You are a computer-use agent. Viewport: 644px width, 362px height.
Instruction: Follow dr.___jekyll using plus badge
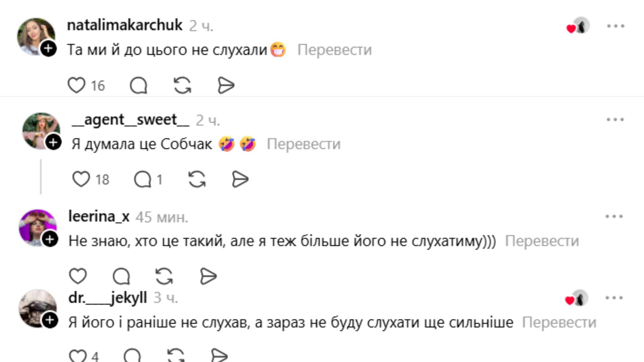(x=50, y=320)
